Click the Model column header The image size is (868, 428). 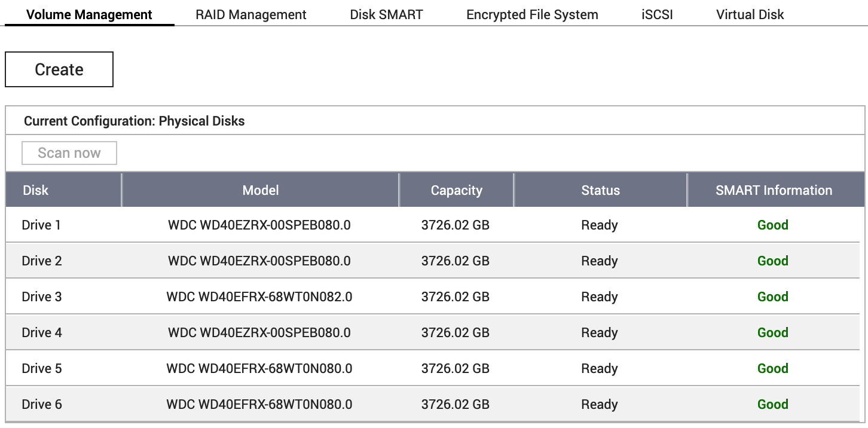(x=261, y=191)
